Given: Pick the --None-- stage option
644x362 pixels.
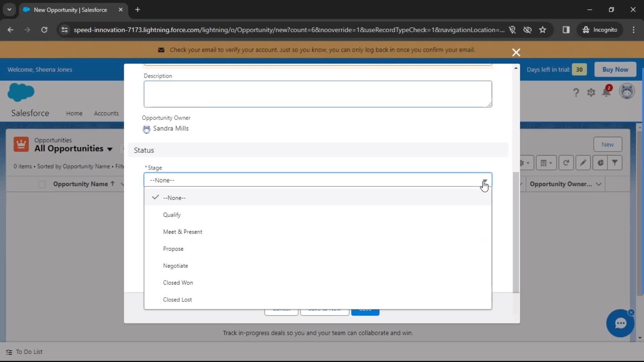Looking at the screenshot, I should tap(318, 198).
